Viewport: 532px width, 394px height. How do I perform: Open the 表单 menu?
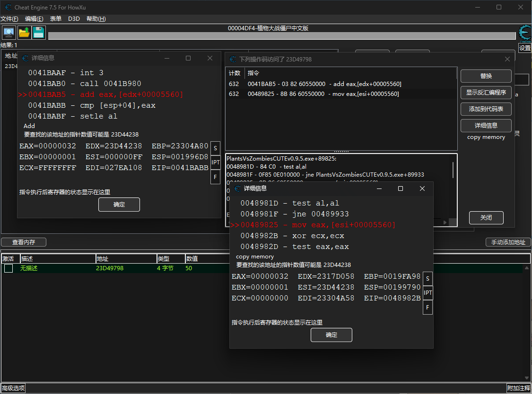(55, 19)
